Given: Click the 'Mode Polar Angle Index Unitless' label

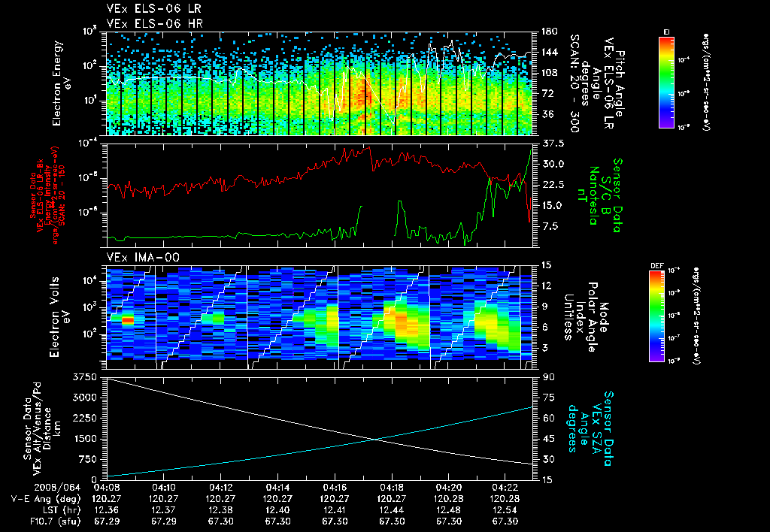Looking at the screenshot, I should coord(585,317).
